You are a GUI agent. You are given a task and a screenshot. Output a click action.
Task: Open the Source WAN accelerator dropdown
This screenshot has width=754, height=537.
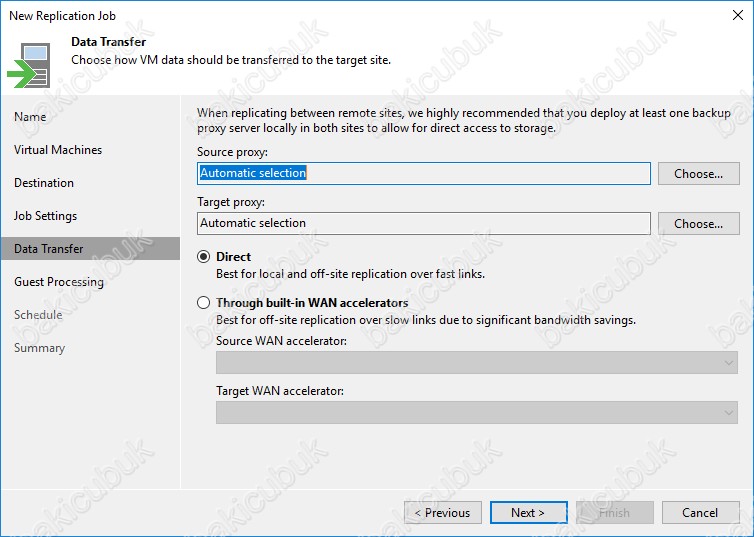point(477,362)
